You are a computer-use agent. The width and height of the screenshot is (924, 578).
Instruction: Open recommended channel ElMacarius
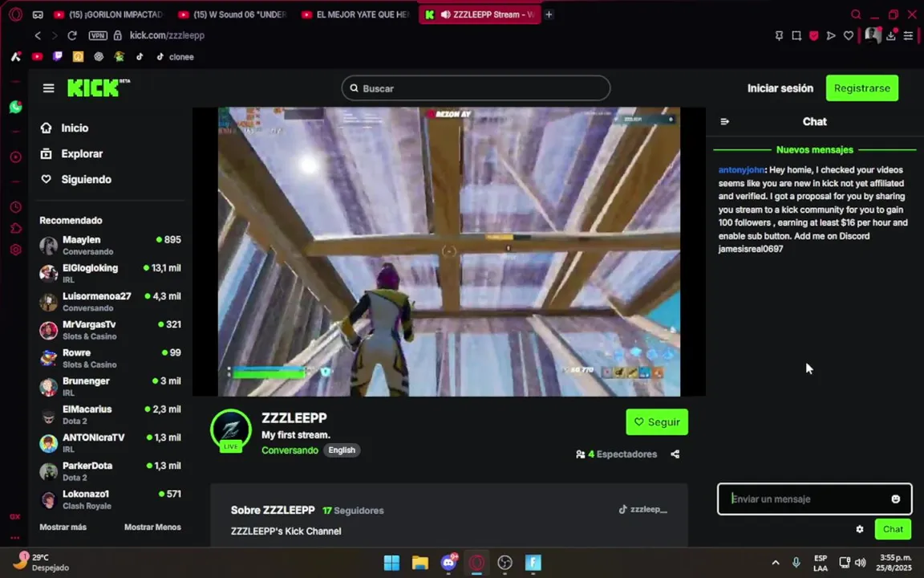coord(110,415)
